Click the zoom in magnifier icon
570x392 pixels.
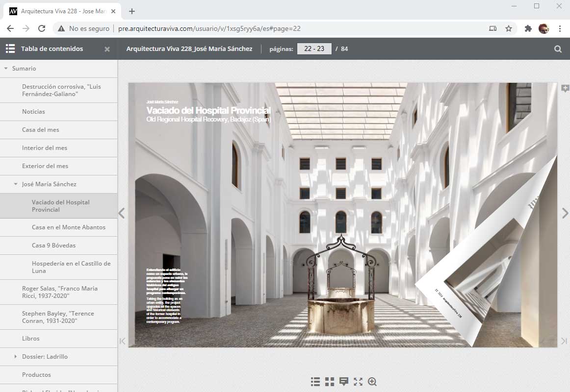tap(372, 382)
